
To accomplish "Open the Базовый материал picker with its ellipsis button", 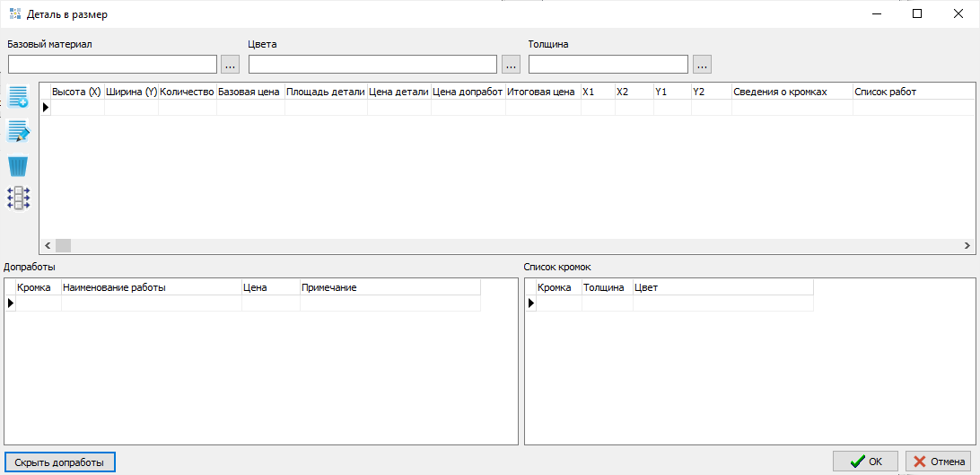I will click(x=231, y=64).
